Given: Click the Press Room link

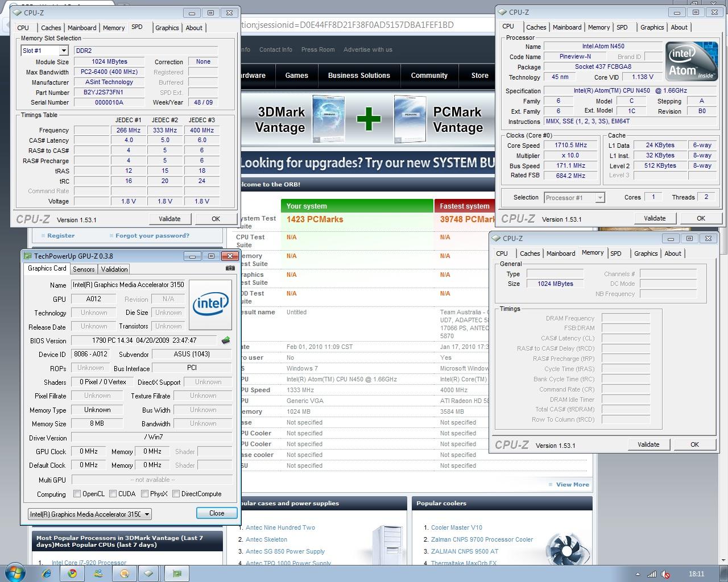Looking at the screenshot, I should click(318, 49).
